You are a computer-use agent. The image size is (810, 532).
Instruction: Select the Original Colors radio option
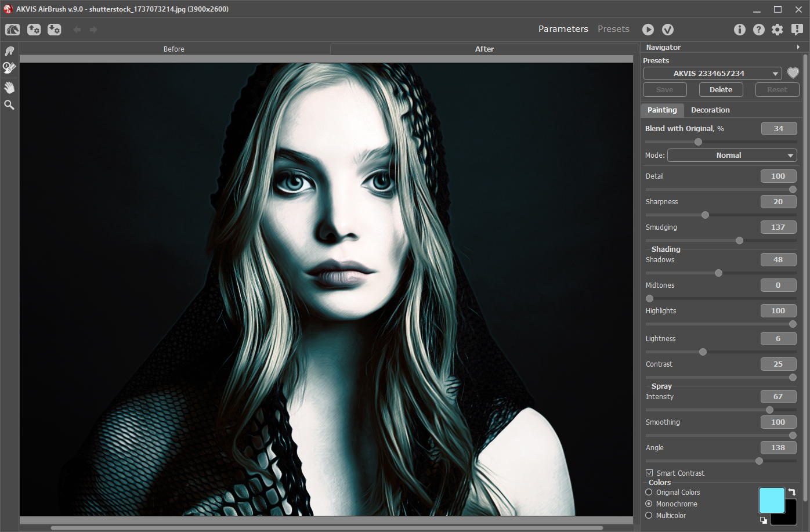pos(649,492)
